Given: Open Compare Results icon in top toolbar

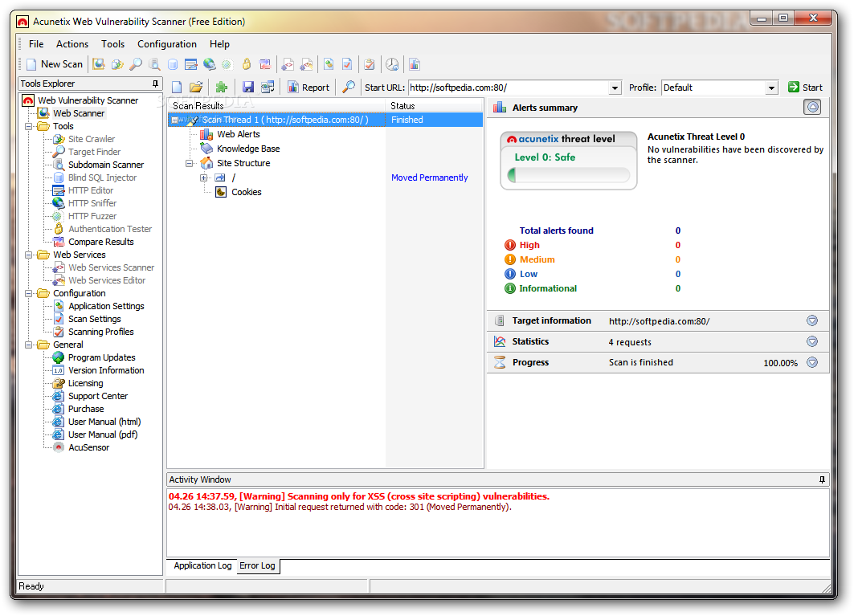Looking at the screenshot, I should 265,64.
